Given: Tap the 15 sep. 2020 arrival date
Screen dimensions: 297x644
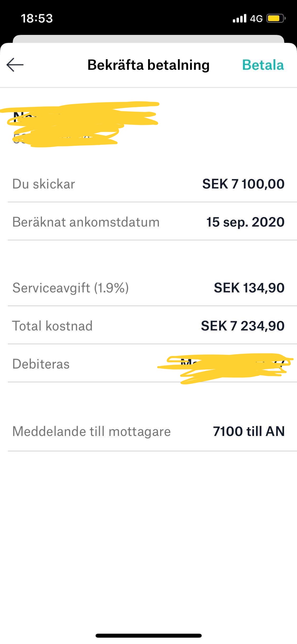Looking at the screenshot, I should click(245, 222).
